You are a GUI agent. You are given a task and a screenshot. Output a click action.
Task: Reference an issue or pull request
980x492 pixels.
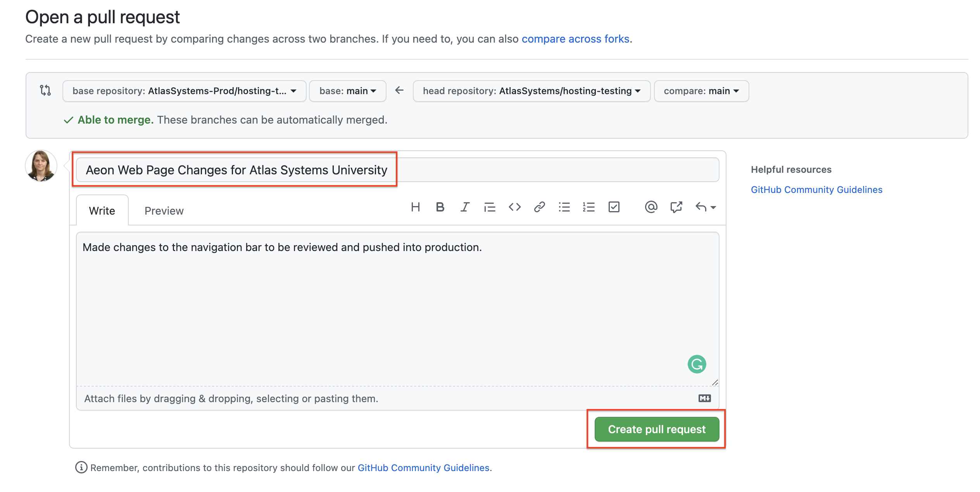[x=676, y=207]
